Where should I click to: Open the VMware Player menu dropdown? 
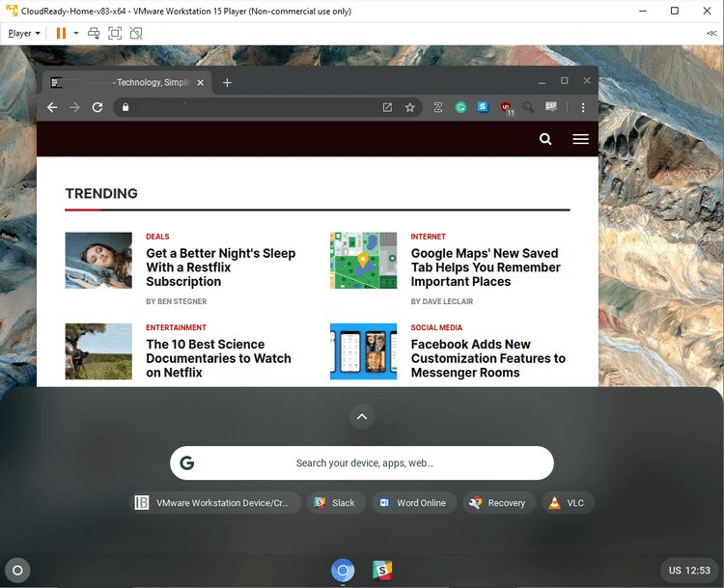24,33
